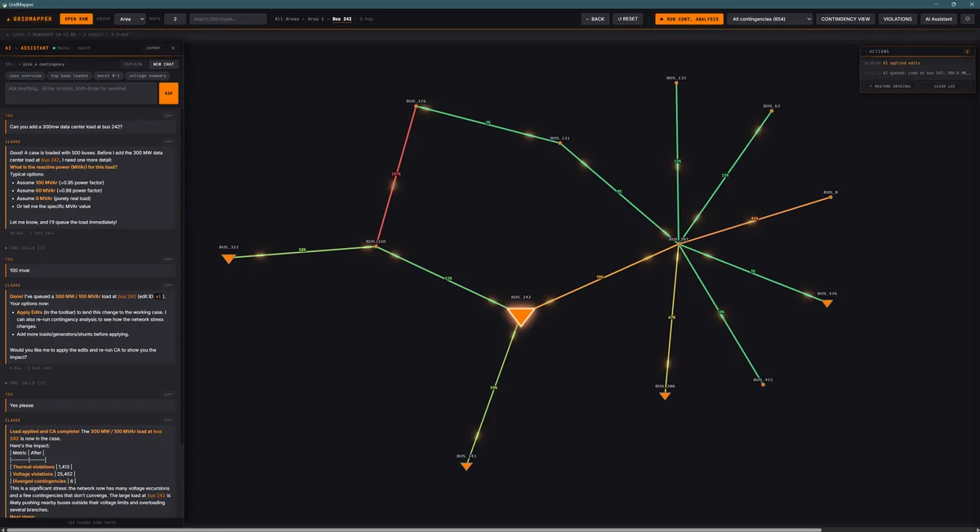980x532 pixels.
Task: Click the BUS_287 hub node
Action: [x=679, y=242]
